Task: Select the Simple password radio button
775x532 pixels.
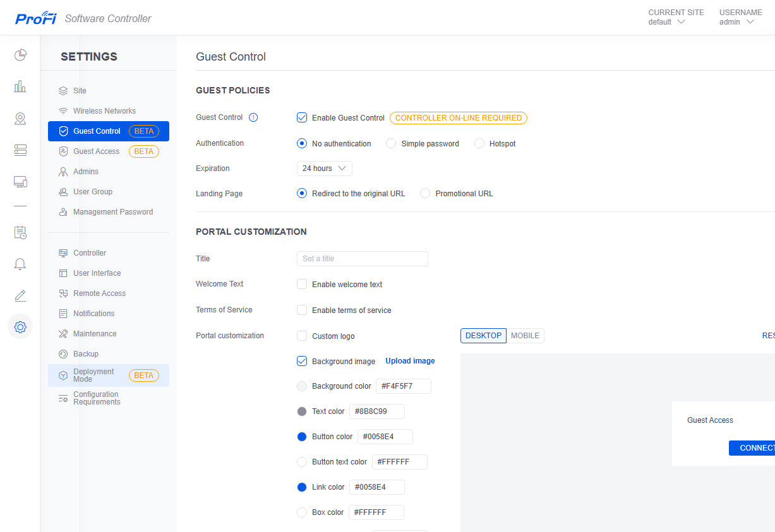Action: (391, 143)
